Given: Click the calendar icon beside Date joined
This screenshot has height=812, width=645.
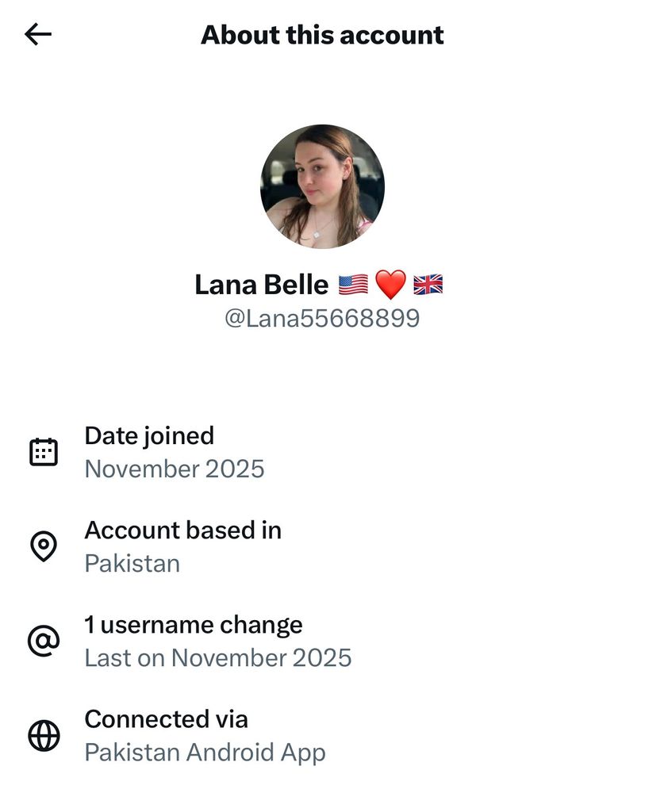Looking at the screenshot, I should point(44,452).
